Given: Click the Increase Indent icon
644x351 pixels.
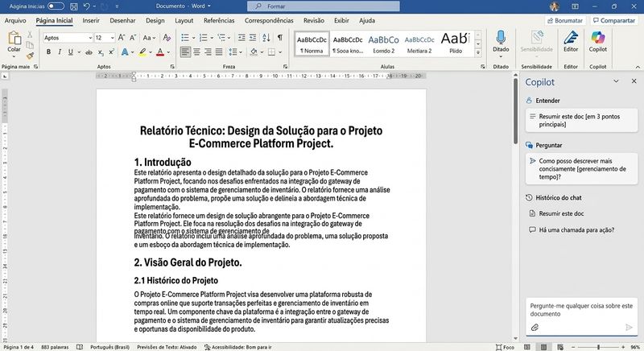Looking at the screenshot, I should click(x=253, y=38).
